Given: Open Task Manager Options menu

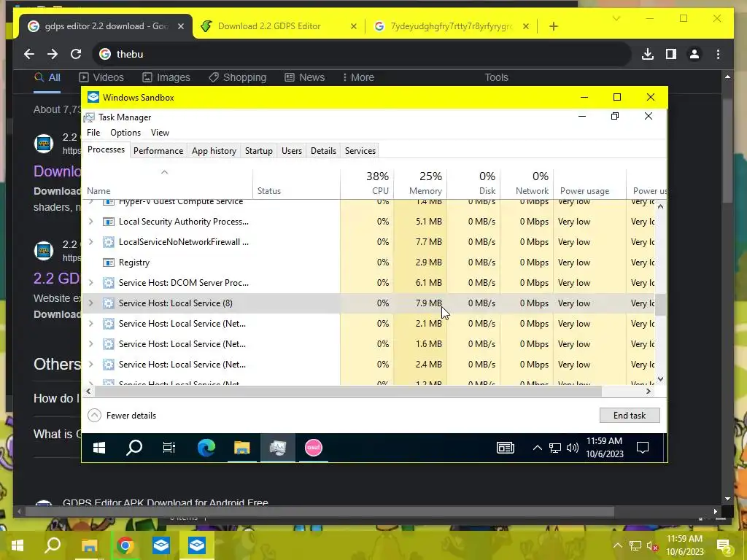Looking at the screenshot, I should tap(125, 133).
